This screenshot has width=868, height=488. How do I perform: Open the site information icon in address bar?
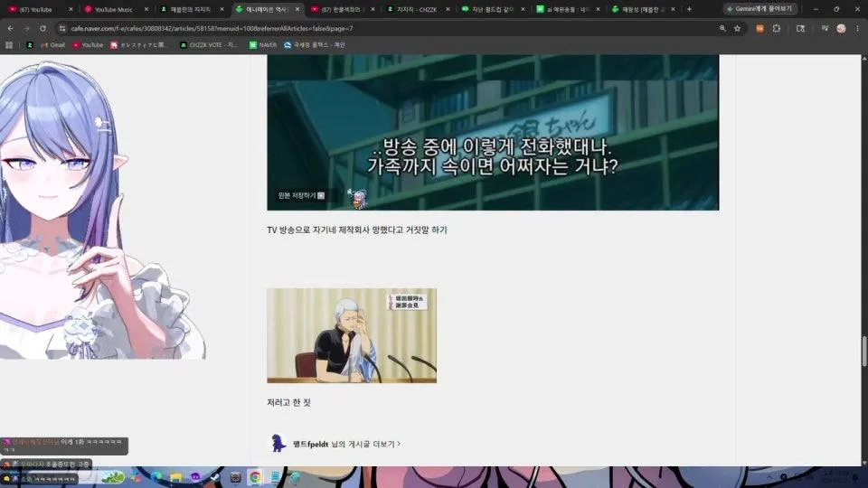pos(62,28)
